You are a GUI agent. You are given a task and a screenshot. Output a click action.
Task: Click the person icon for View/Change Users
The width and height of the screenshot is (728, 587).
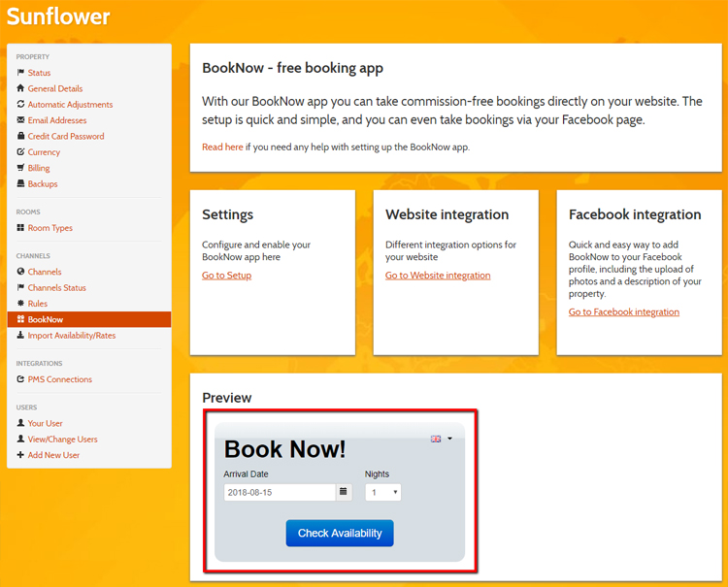[x=20, y=439]
